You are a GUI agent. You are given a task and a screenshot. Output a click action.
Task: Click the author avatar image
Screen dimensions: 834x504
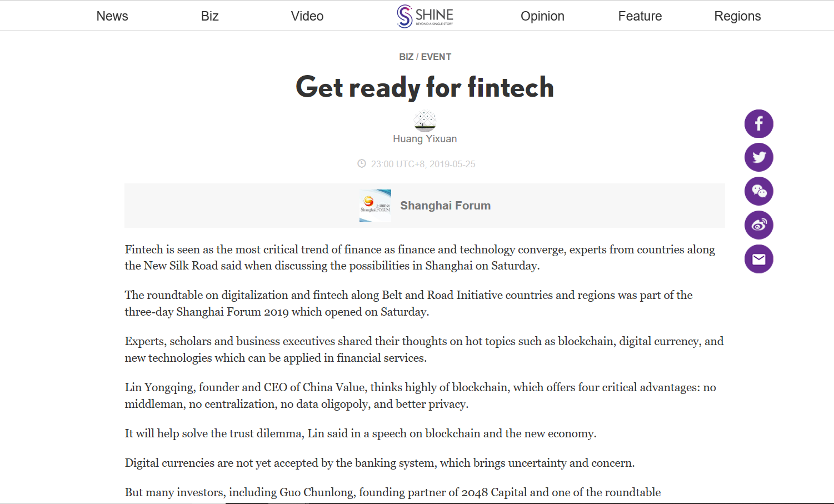(x=425, y=121)
